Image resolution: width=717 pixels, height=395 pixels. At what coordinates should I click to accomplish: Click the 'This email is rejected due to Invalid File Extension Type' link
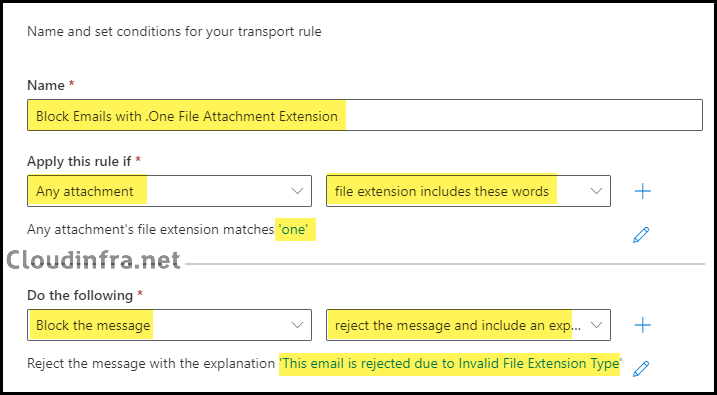point(450,364)
